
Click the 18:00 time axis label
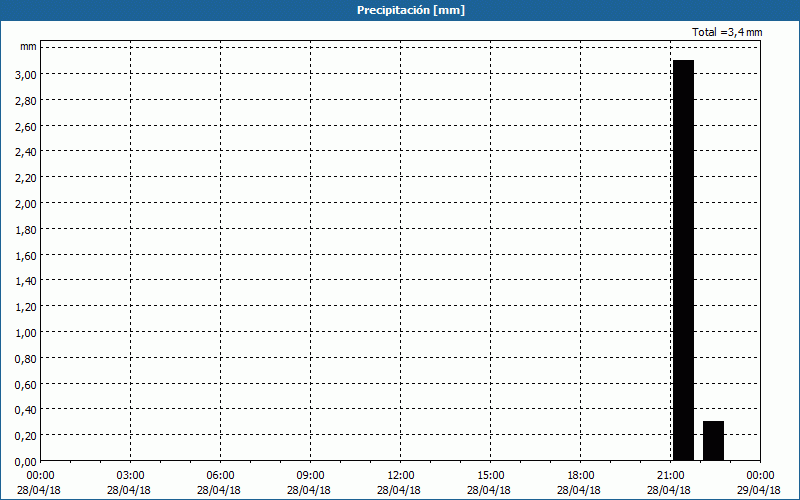tap(580, 475)
